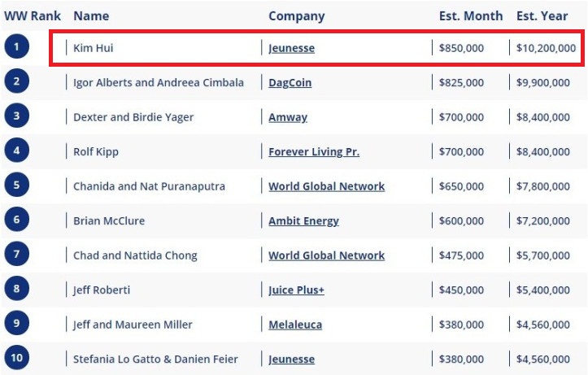The height and width of the screenshot is (375, 588).
Task: Click the Est. Year column header
Action: (x=542, y=16)
